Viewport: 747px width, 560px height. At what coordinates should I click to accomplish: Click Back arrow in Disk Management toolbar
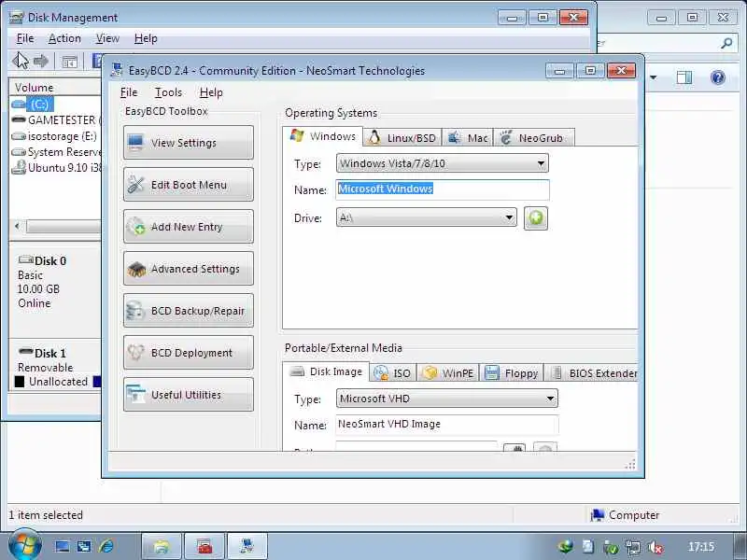pyautogui.click(x=21, y=61)
